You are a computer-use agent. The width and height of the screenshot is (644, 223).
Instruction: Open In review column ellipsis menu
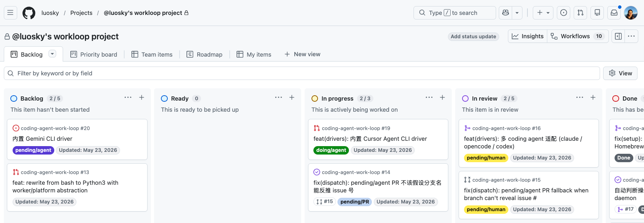click(580, 98)
